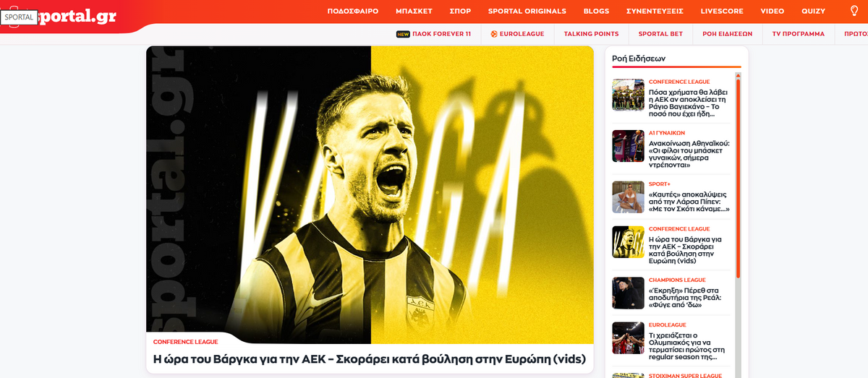
Task: Go to the LIVESCORE section
Action: [x=722, y=11]
